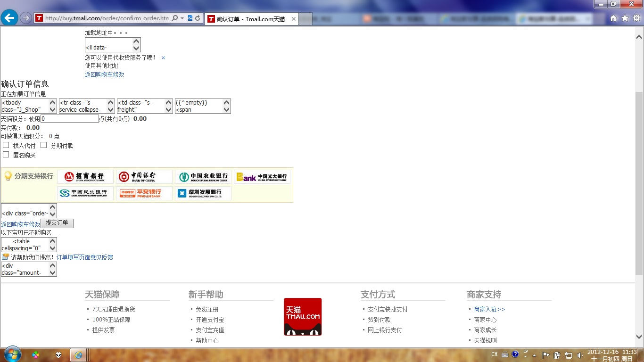
Task: Open the 天猫规则 footer link
Action: click(x=485, y=340)
